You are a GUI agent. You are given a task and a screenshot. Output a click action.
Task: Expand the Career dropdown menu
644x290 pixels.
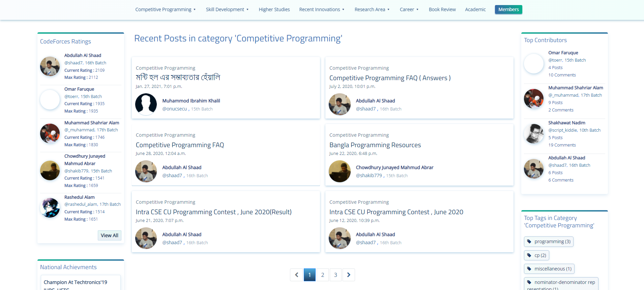coord(409,9)
